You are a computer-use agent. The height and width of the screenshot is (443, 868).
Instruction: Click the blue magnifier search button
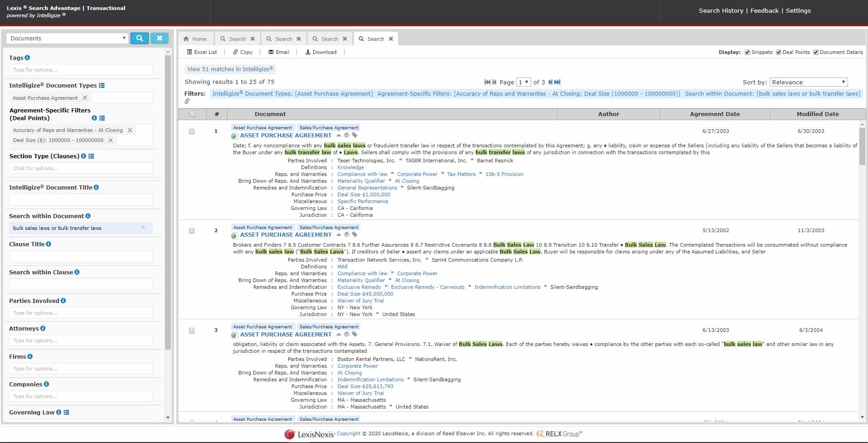[x=140, y=39]
